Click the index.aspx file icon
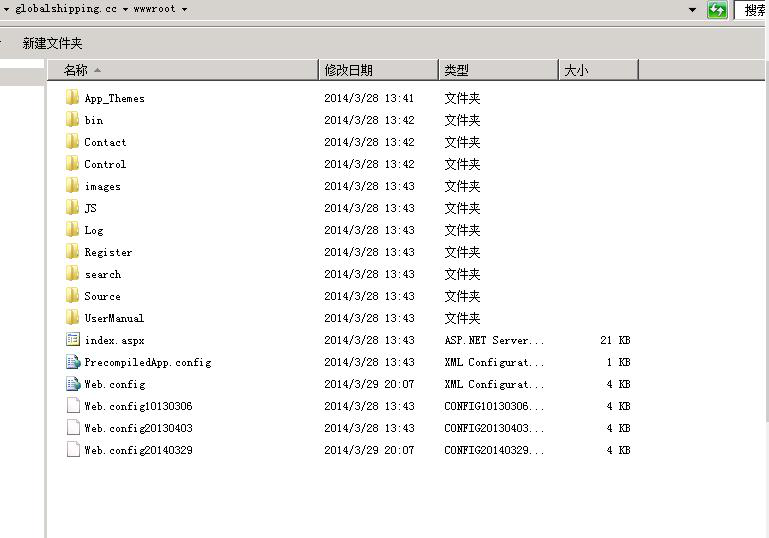 72,340
